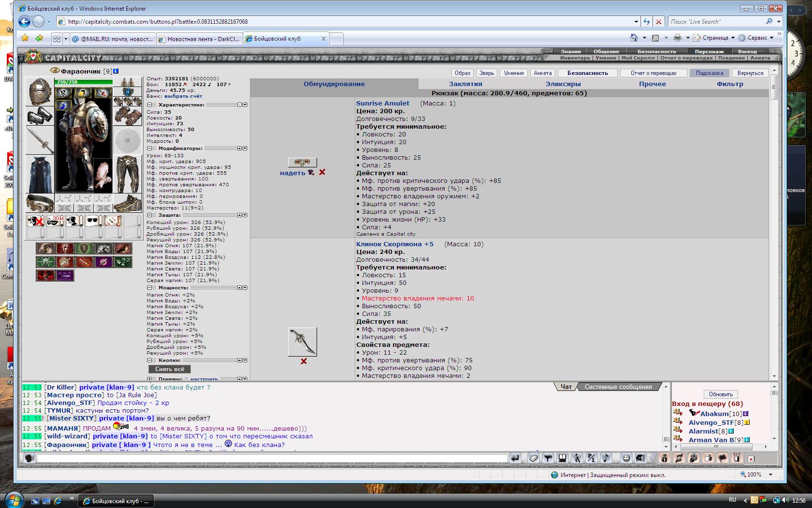Image resolution: width=812 pixels, height=508 pixels.
Task: Open the Windows Start orb
Action: tap(13, 500)
